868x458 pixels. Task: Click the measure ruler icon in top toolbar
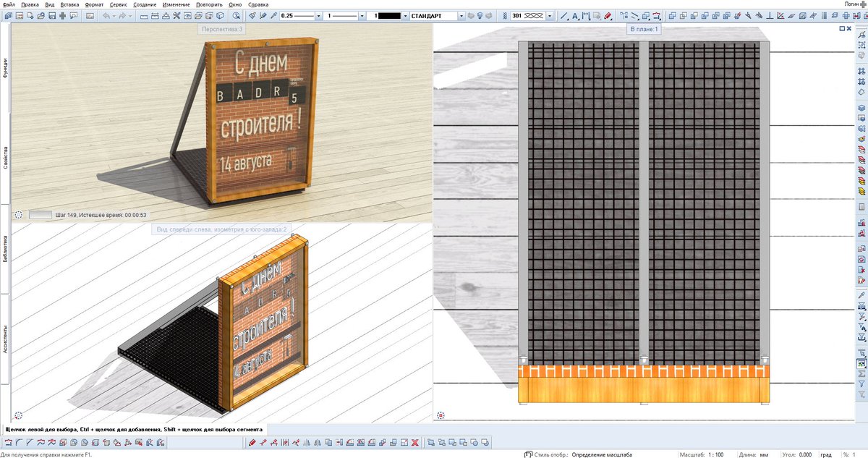click(144, 15)
